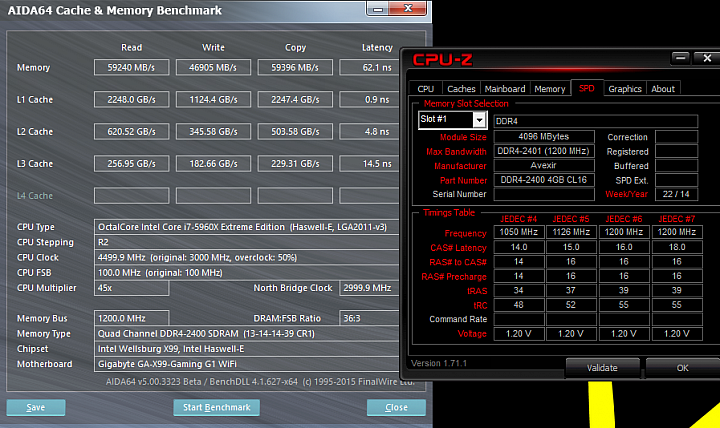Click the North Bridge Clock value 2999.9 MHz
Image resolution: width=720 pixels, height=428 pixels.
pyautogui.click(x=370, y=288)
